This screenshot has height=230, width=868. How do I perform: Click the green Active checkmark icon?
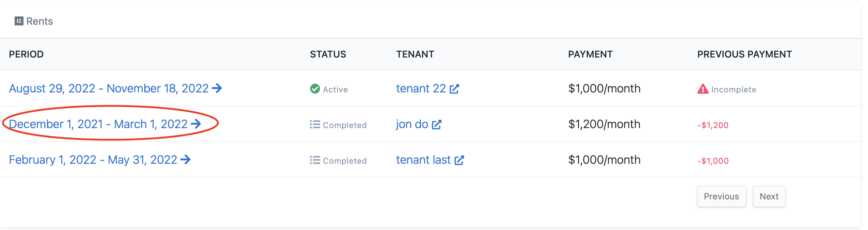[x=315, y=89]
